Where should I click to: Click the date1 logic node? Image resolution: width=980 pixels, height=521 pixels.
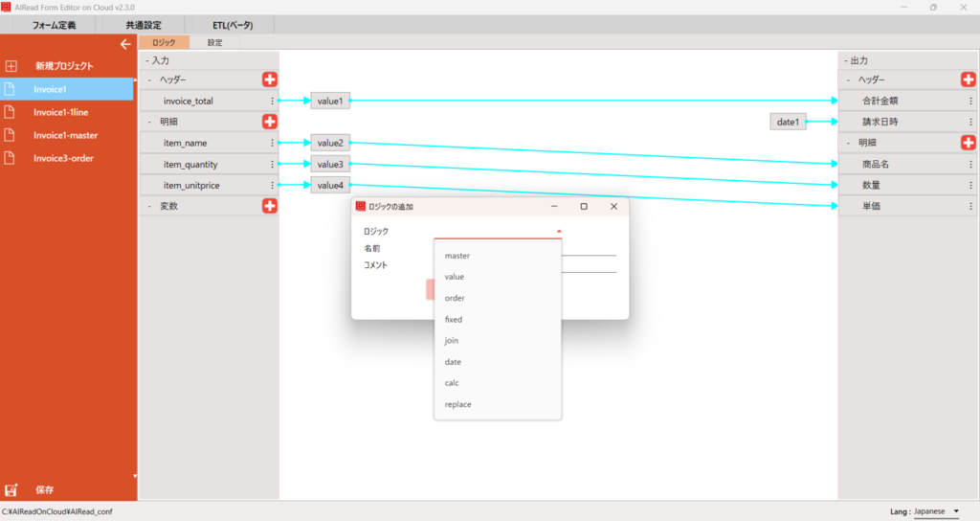tap(789, 122)
